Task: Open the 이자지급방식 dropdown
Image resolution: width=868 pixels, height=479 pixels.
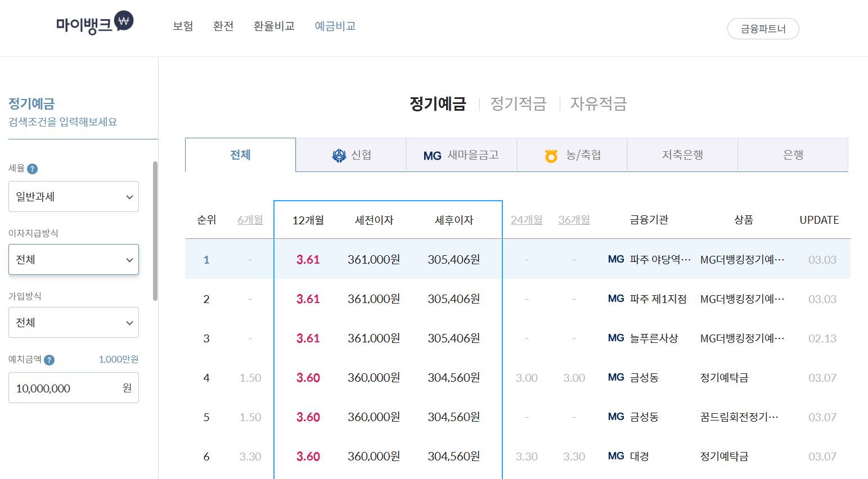Action: pos(74,260)
